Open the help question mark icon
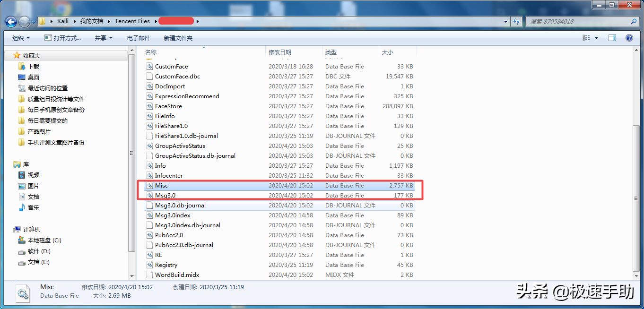Screen dimensions: 644x309 click(x=629, y=38)
